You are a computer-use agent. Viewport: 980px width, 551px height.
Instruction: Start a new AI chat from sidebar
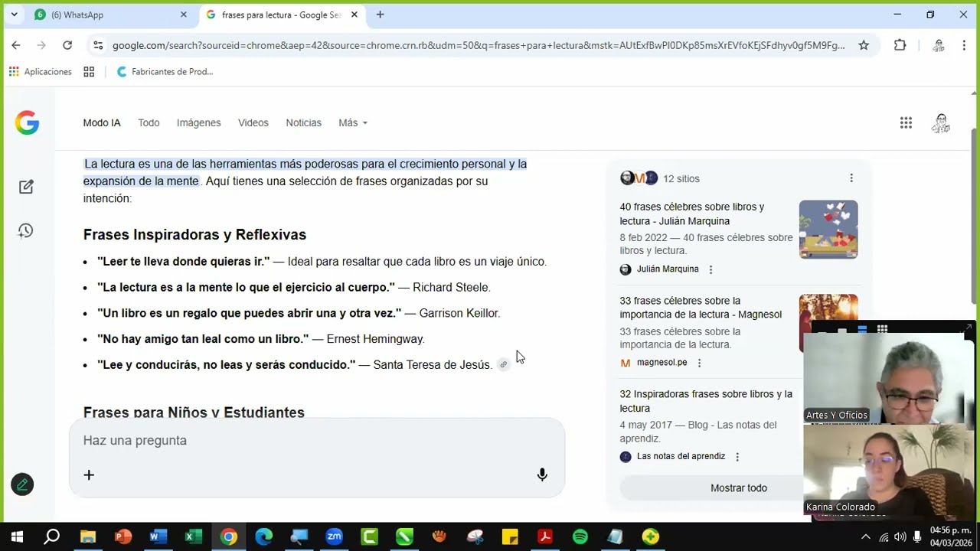click(x=26, y=187)
